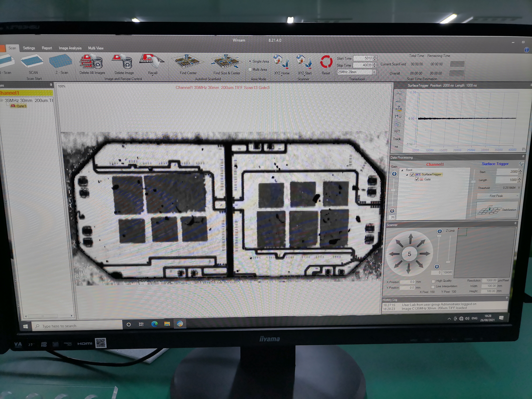Select the Multi Area radio option
This screenshot has height=399, width=532.
tap(250, 70)
